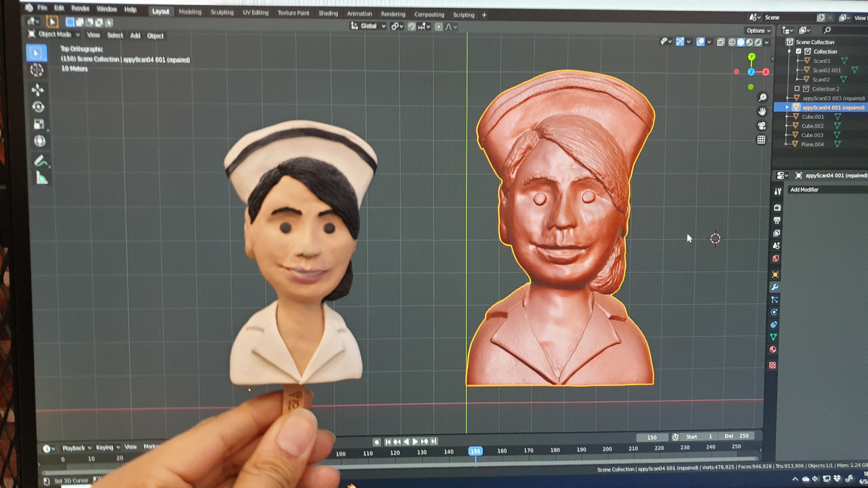Select the 3D Cursor tool
The image size is (868, 488).
coord(37,70)
